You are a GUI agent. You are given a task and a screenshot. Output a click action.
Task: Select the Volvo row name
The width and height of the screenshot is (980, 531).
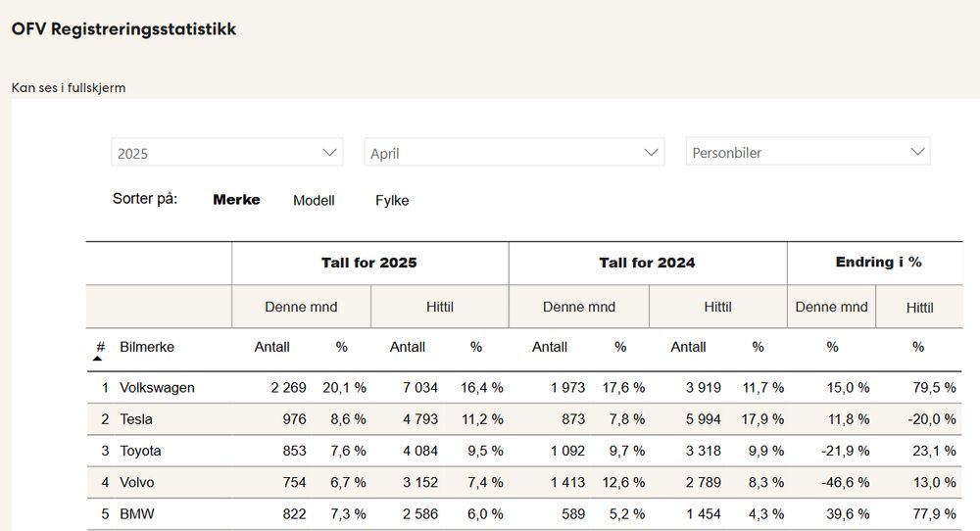pyautogui.click(x=137, y=482)
